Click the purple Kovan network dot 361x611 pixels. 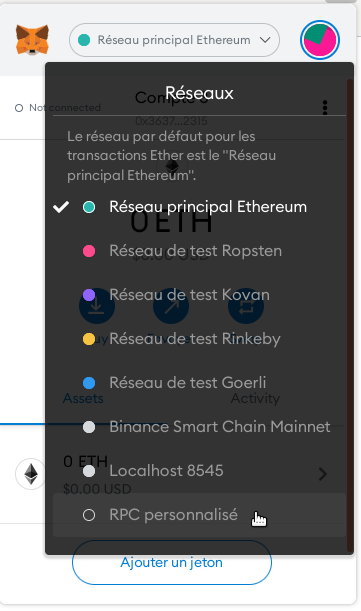tap(89, 295)
